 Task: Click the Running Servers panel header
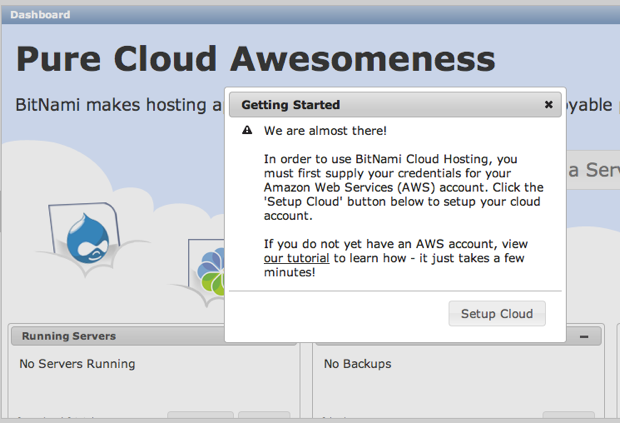68,336
